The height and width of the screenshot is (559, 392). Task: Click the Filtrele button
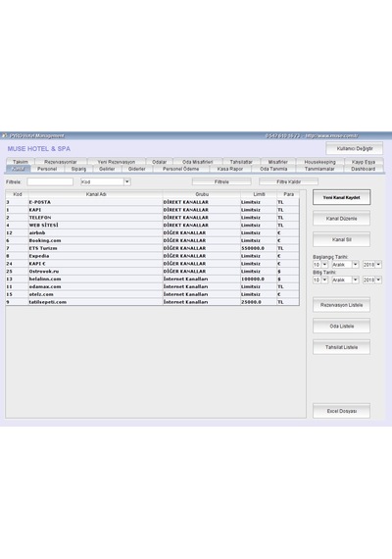click(x=221, y=181)
